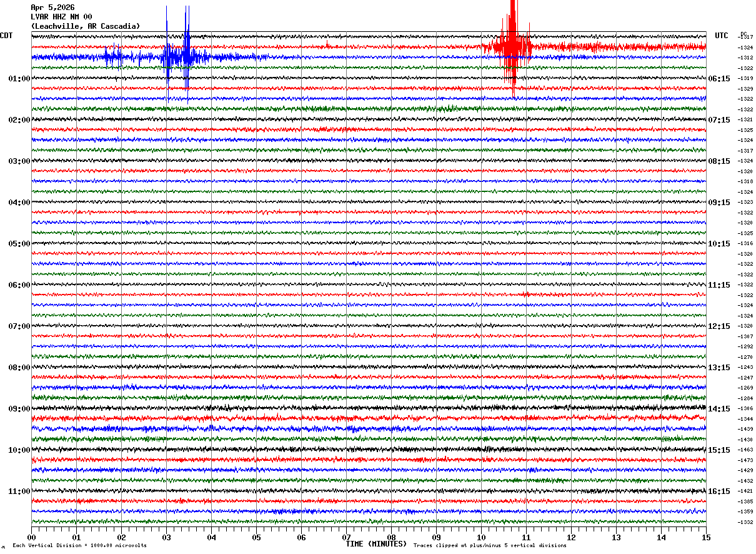Click the DC offset value -1332

(x=745, y=522)
